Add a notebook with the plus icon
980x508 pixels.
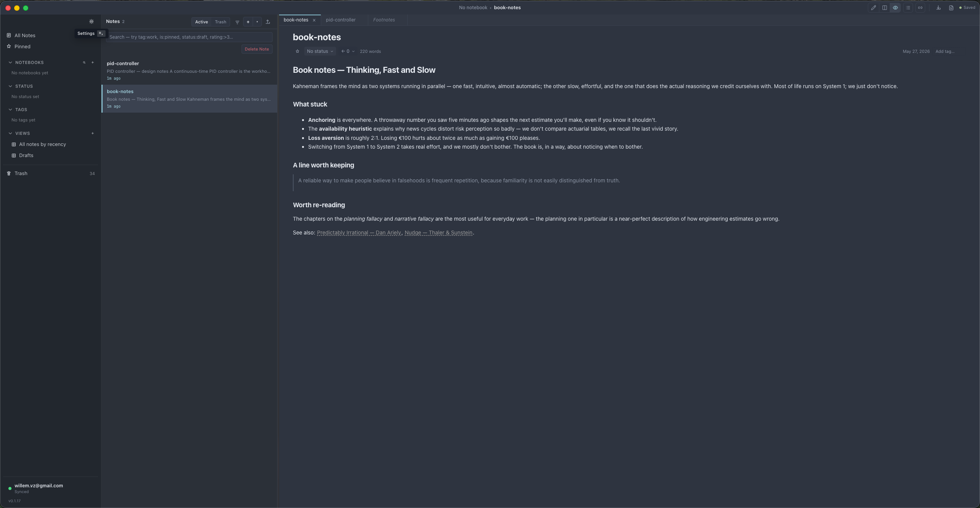click(x=93, y=62)
